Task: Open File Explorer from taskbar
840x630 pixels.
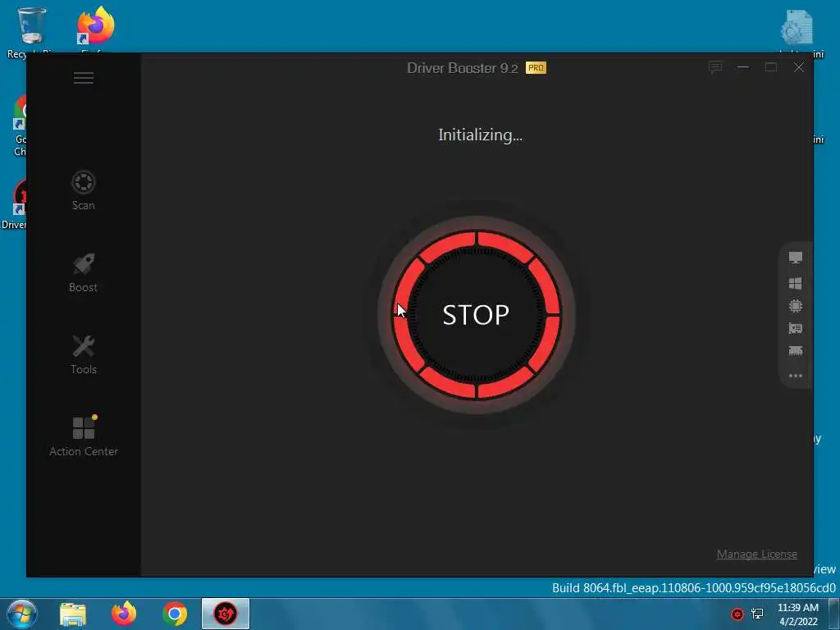Action: [x=73, y=614]
